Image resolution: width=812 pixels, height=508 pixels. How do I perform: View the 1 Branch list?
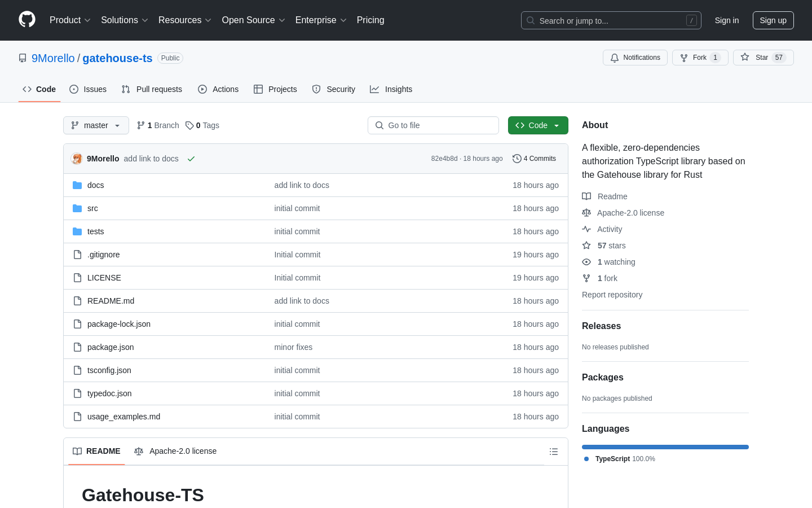(x=158, y=125)
